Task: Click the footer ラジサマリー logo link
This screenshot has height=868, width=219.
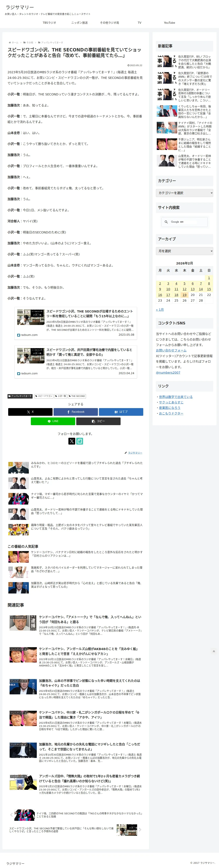Action: [15, 863]
